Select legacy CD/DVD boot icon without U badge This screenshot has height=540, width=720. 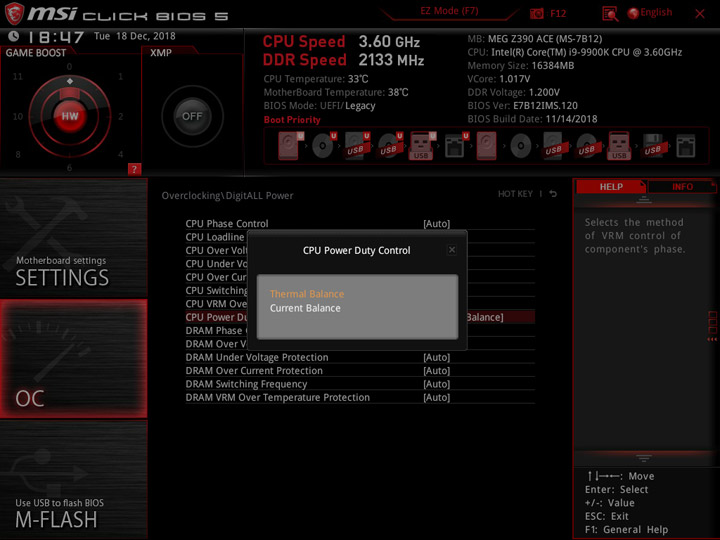click(521, 146)
